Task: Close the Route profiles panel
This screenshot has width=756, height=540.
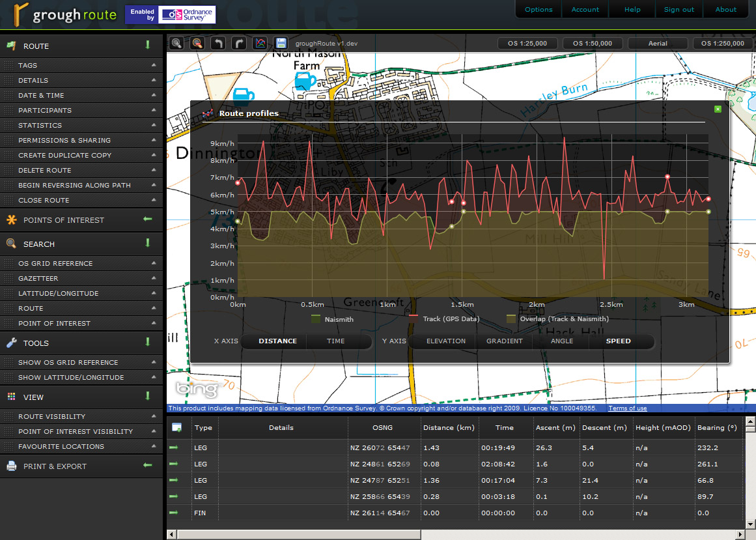Action: (x=718, y=109)
